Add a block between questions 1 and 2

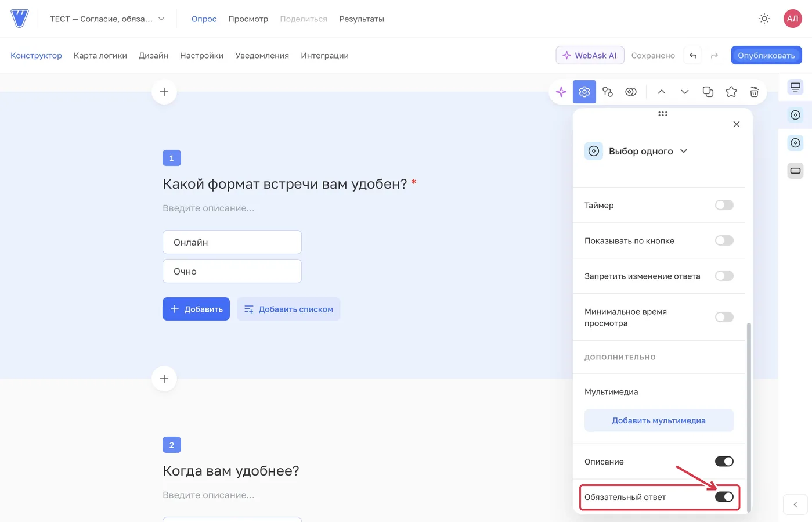pos(164,379)
